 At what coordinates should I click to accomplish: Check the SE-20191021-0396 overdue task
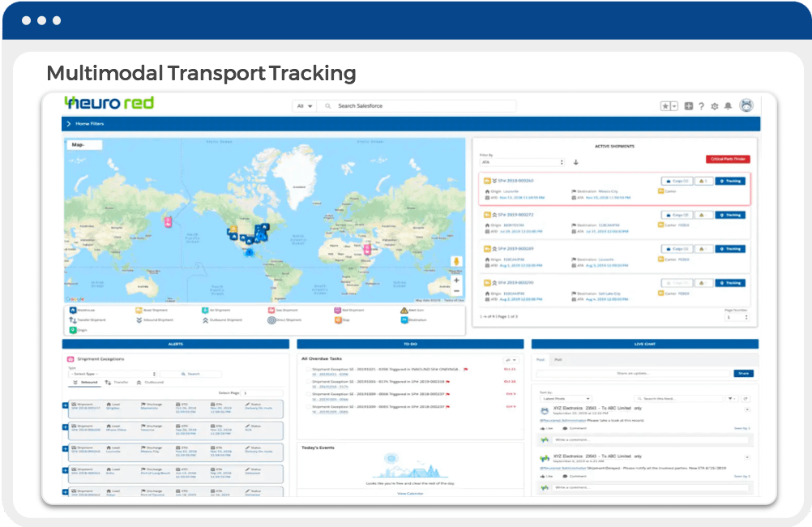(x=308, y=370)
